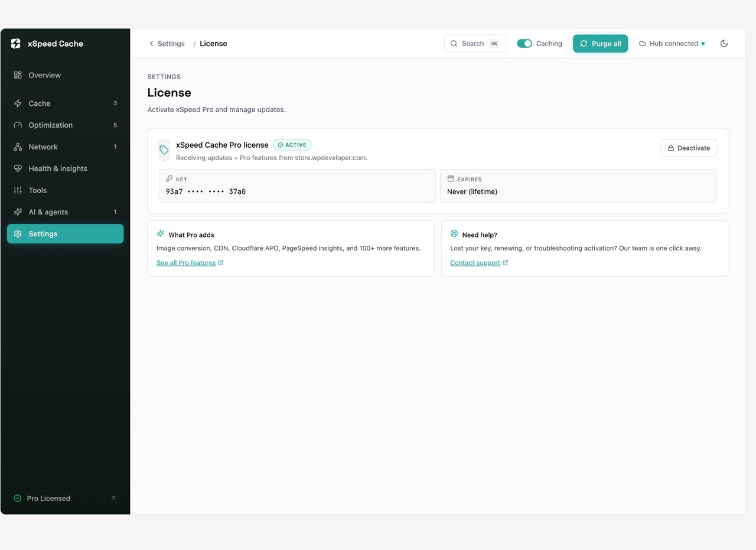Switch to dark mode with moon icon
Viewport: 756px width, 550px height.
tap(724, 44)
